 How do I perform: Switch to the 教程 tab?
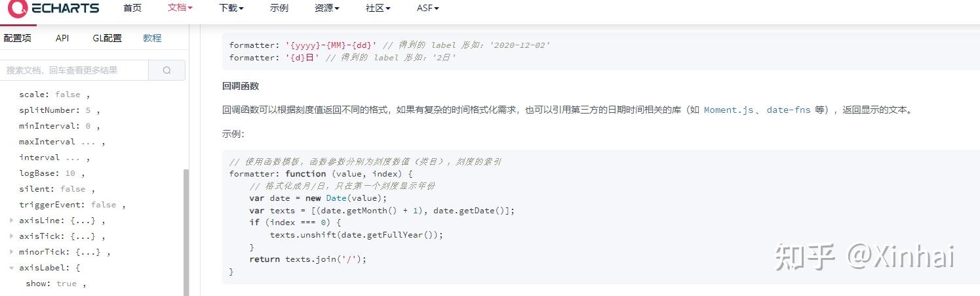152,38
